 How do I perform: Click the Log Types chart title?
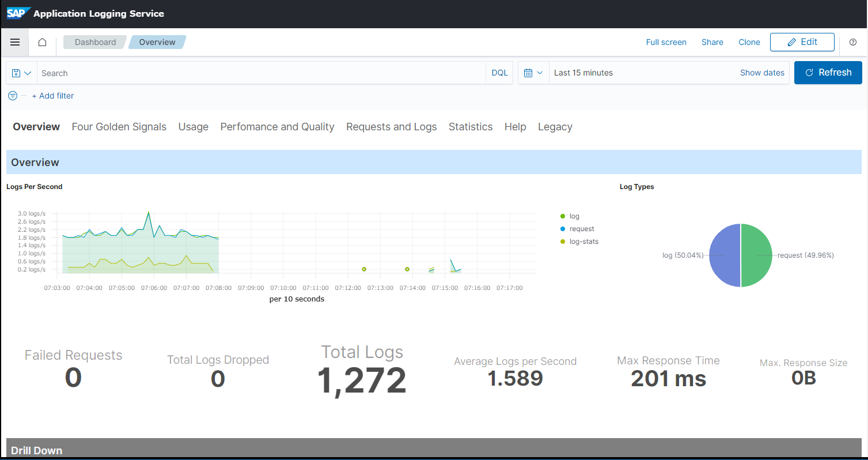coord(636,187)
